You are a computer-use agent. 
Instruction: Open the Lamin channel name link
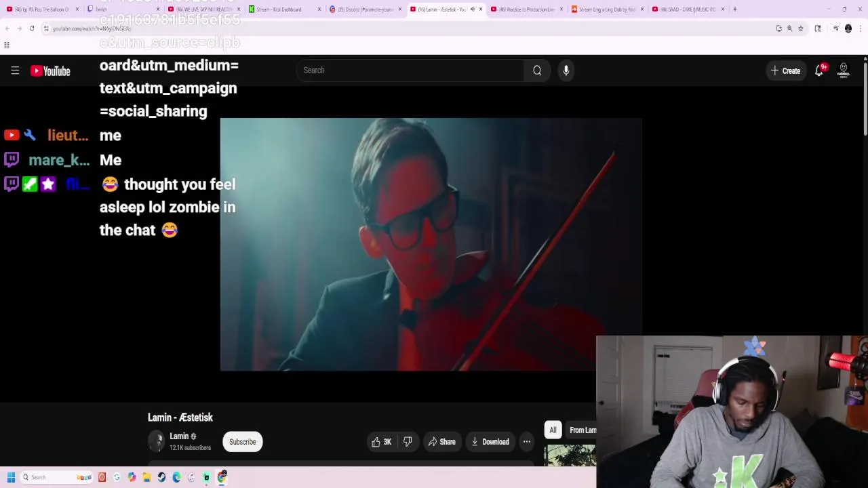[179, 436]
